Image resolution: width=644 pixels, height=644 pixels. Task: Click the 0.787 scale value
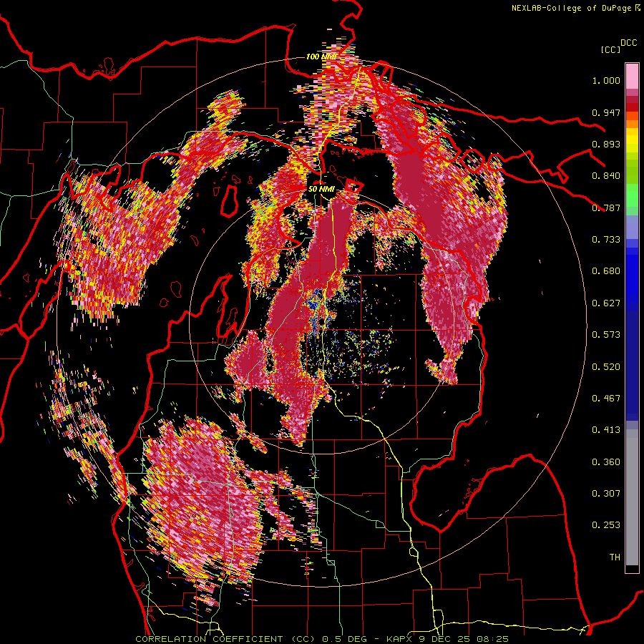pos(606,208)
